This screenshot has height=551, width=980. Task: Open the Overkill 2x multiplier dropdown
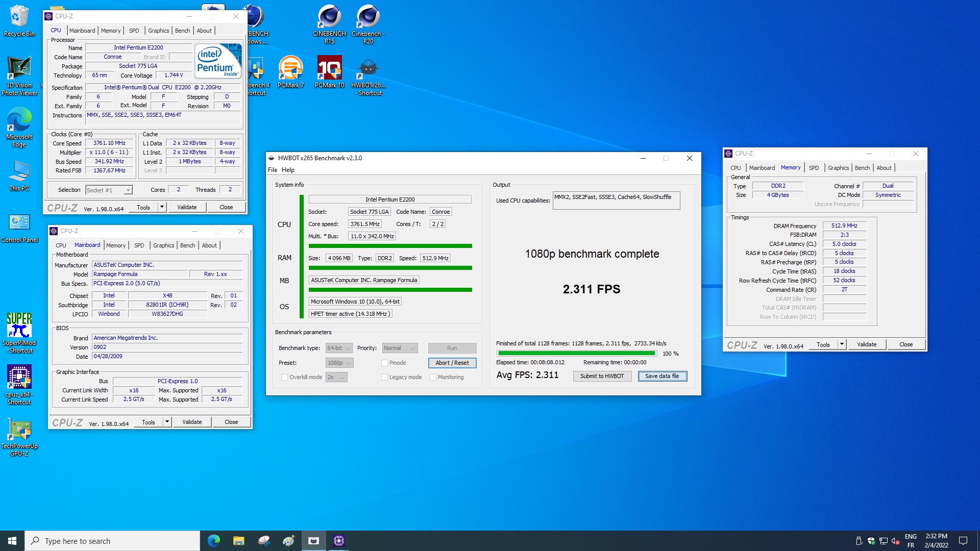[x=336, y=377]
